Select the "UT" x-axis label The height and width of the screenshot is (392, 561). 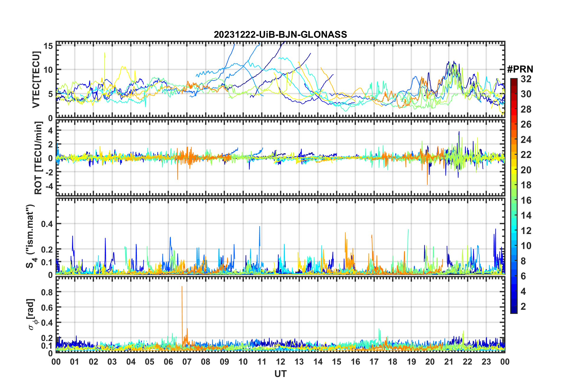point(280,374)
